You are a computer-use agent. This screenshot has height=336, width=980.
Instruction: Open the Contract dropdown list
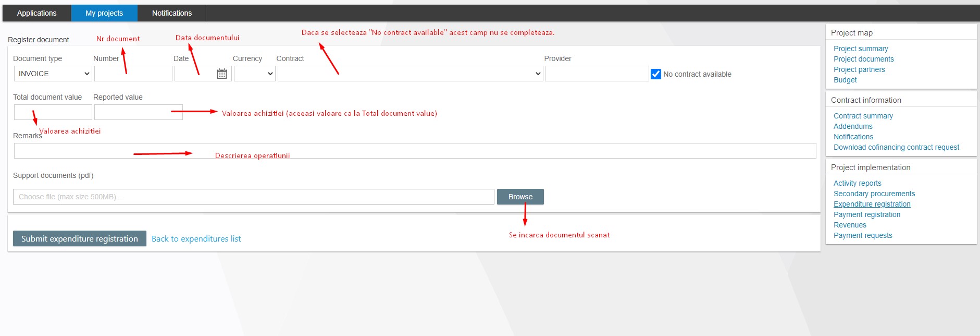point(410,74)
